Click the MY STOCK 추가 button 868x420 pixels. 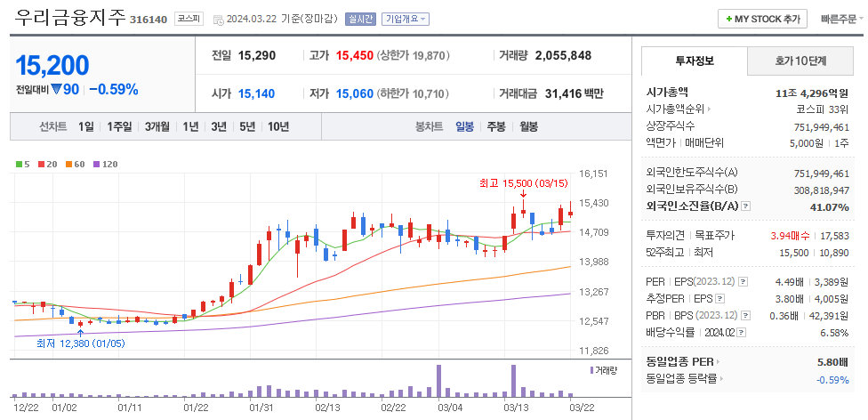(762, 19)
